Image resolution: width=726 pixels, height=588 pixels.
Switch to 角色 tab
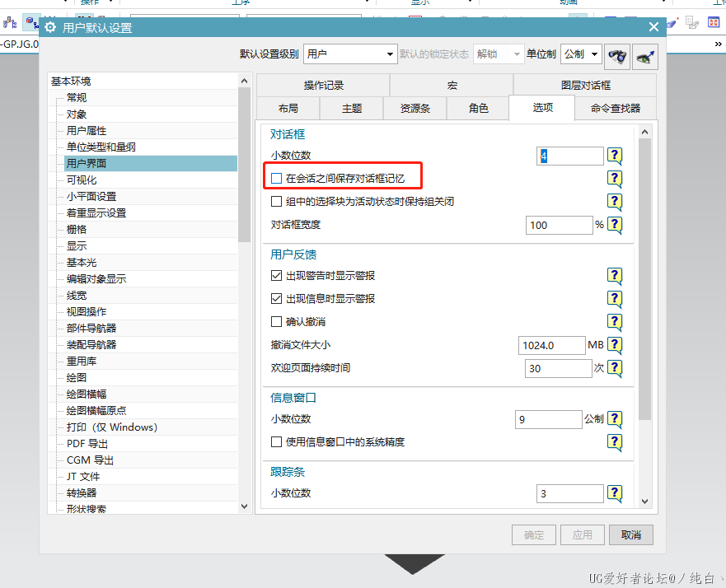tap(478, 108)
